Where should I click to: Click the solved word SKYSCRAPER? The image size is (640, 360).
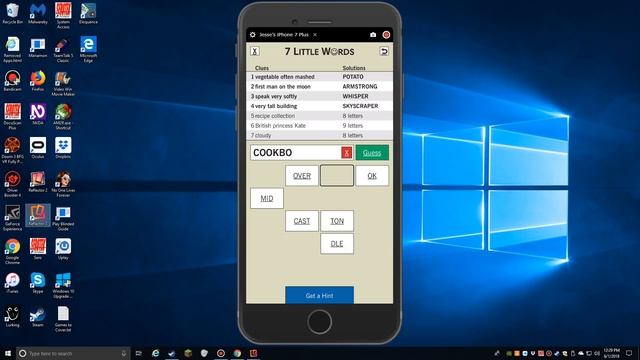pos(360,106)
